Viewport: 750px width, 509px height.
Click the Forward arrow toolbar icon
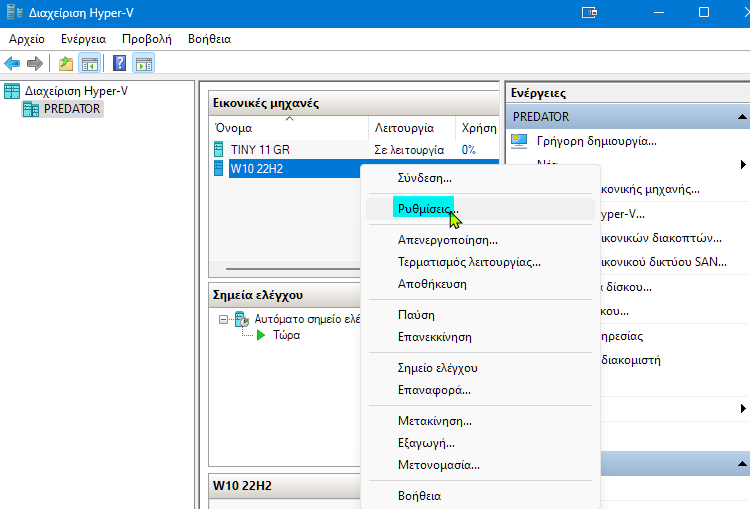coord(34,63)
